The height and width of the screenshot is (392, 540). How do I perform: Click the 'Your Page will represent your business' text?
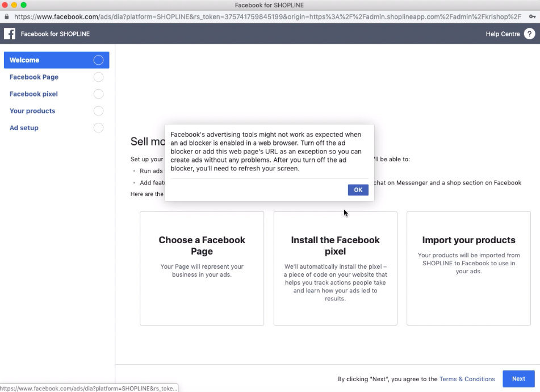click(x=202, y=270)
